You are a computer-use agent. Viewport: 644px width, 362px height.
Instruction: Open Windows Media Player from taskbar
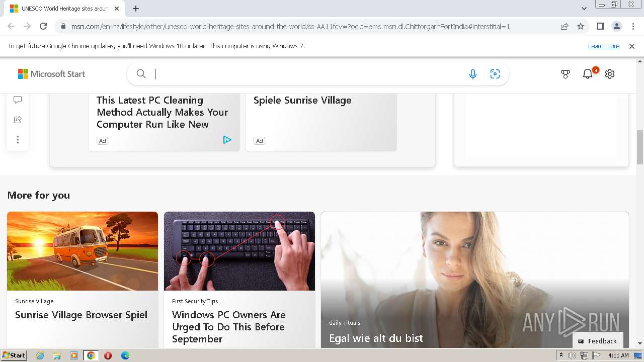tap(74, 355)
